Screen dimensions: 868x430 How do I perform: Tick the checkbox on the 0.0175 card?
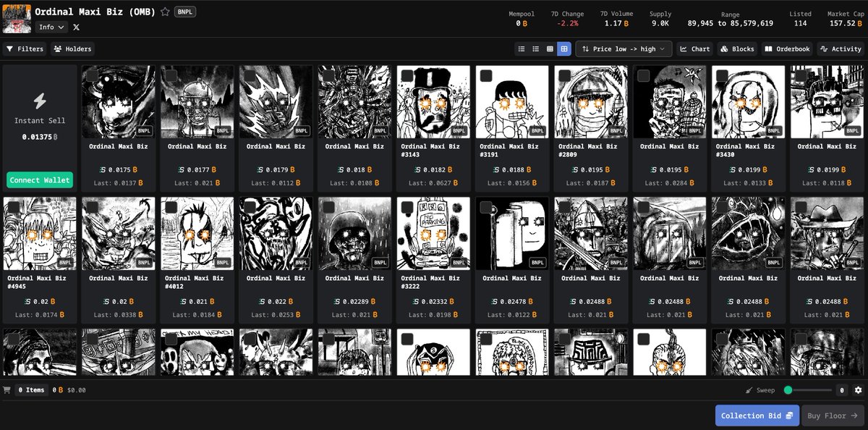point(93,75)
